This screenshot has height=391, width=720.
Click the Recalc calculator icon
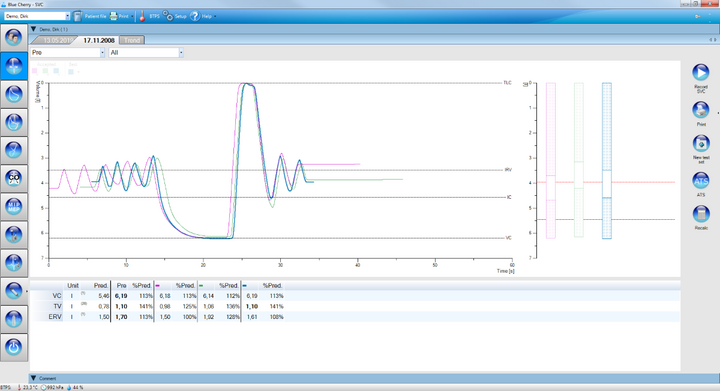coord(701,214)
